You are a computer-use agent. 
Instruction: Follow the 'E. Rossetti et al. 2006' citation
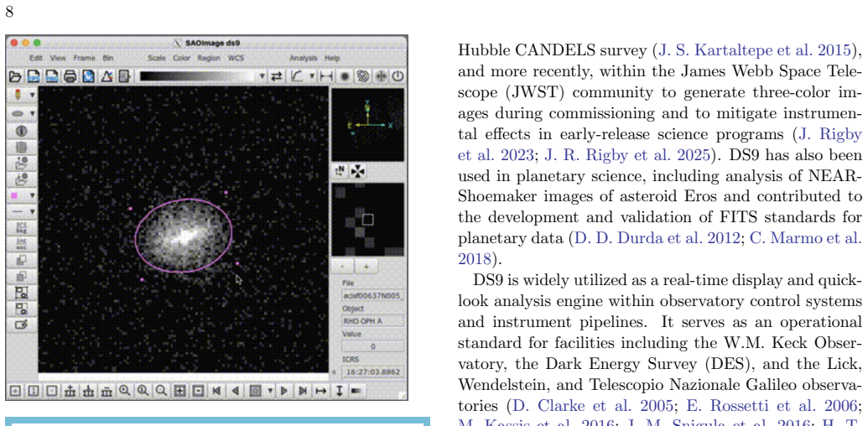(773, 406)
